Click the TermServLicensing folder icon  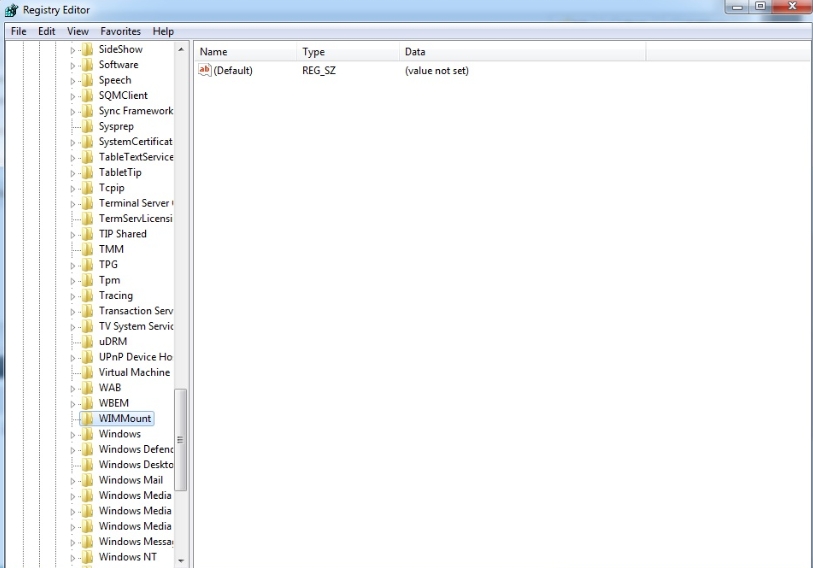tap(88, 218)
